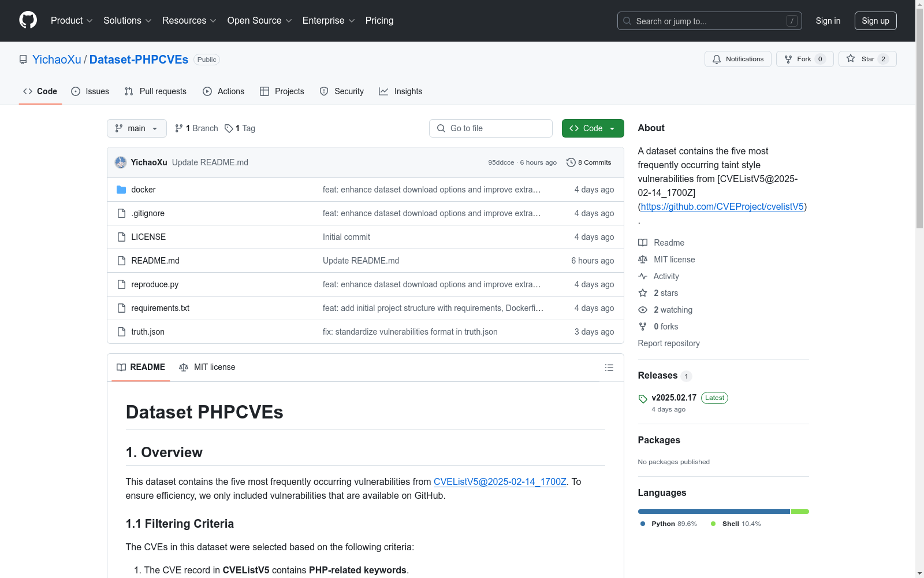
Task: Open the Projects tab
Action: pos(282,91)
